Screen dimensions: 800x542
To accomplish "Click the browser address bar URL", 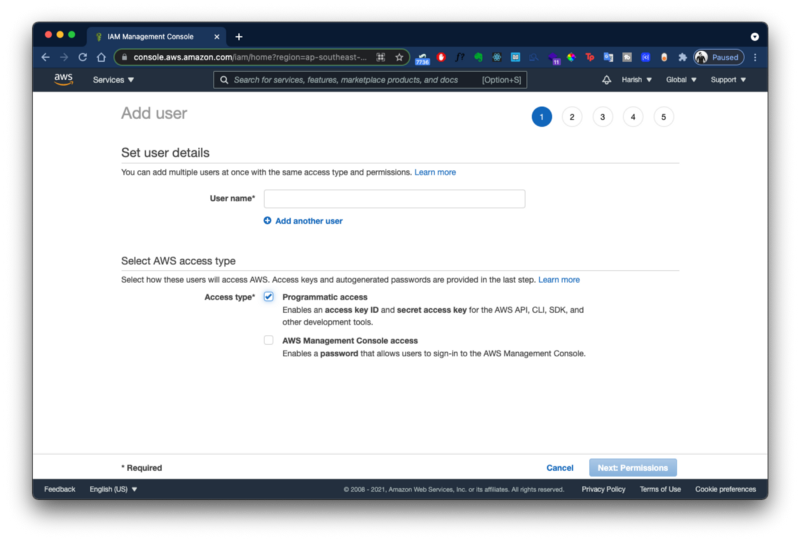I will click(250, 57).
